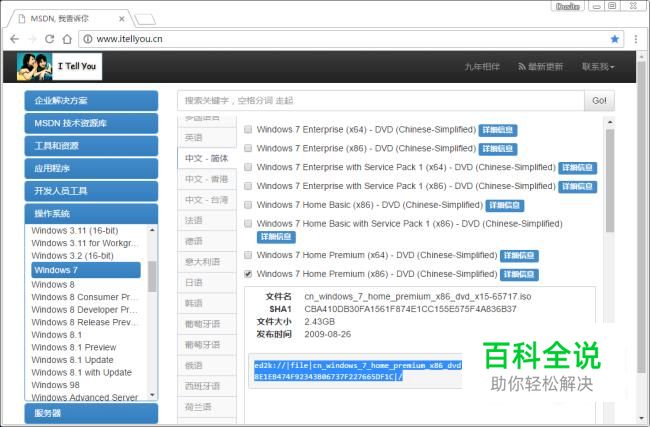
Task: Expand the 开发人员工具 category
Action: tap(91, 191)
